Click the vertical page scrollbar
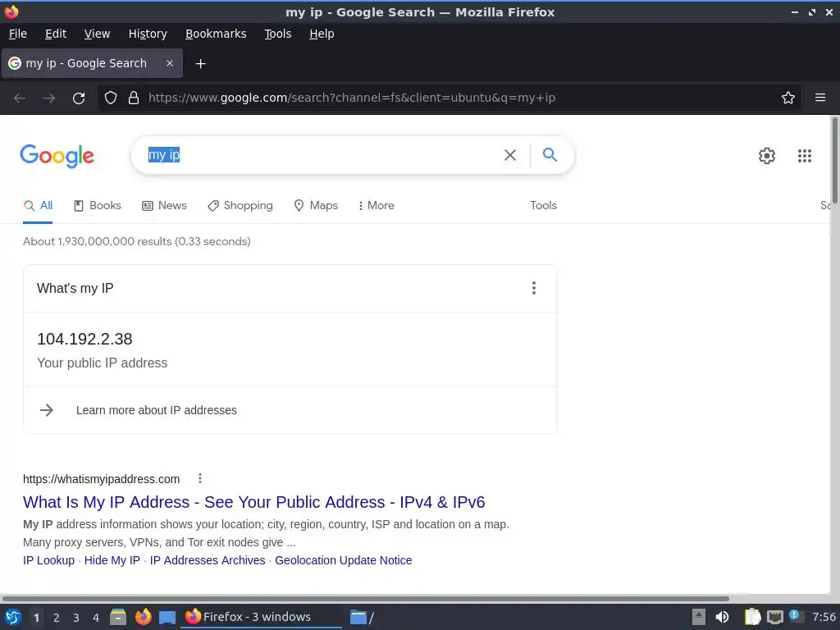Screen dimensions: 840x630 point(834,161)
